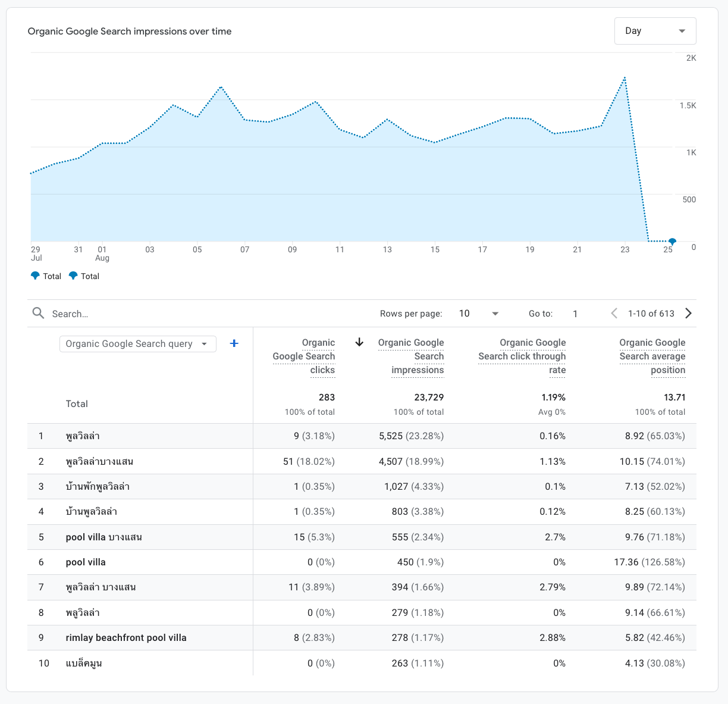Screen dimensions: 728x704
Task: Sort by Search average position column
Action: click(652, 356)
